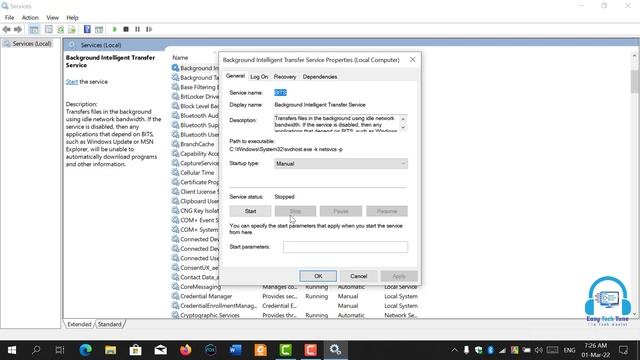Click the ENG language indicator
The height and width of the screenshot is (360, 640).
(569, 350)
